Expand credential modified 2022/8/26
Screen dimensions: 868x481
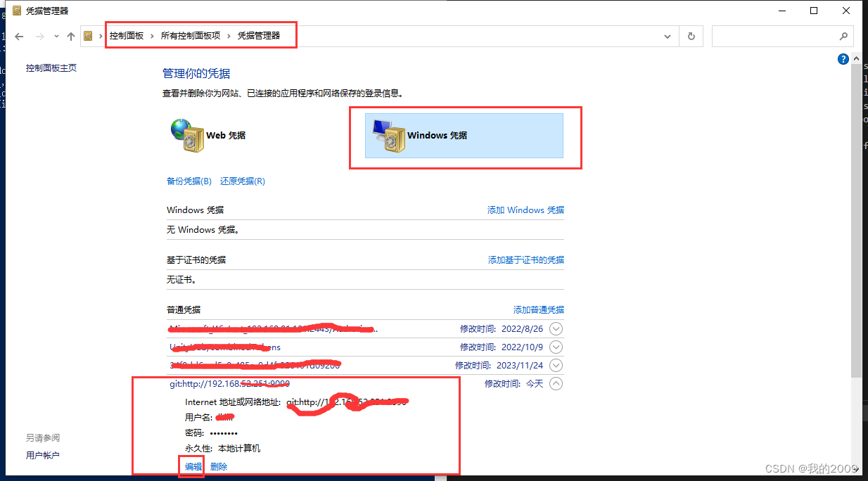tap(556, 328)
